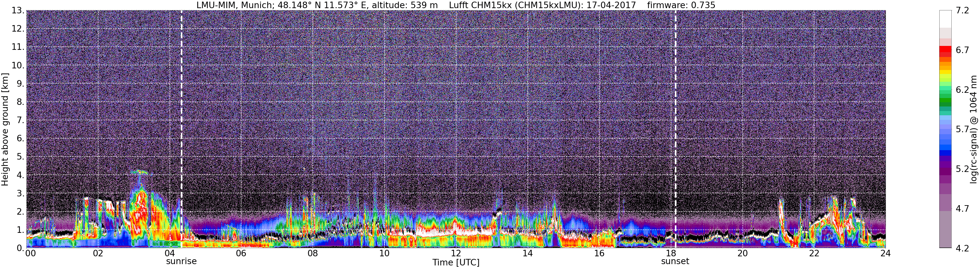Click colorbar tick value 4.7
This screenshot has height=269, width=980.
[963, 208]
